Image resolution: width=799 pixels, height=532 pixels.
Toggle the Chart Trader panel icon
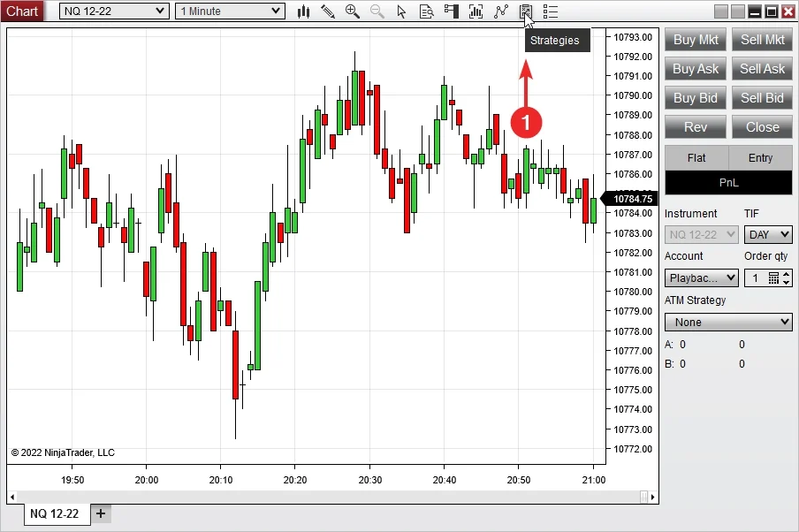pyautogui.click(x=452, y=11)
